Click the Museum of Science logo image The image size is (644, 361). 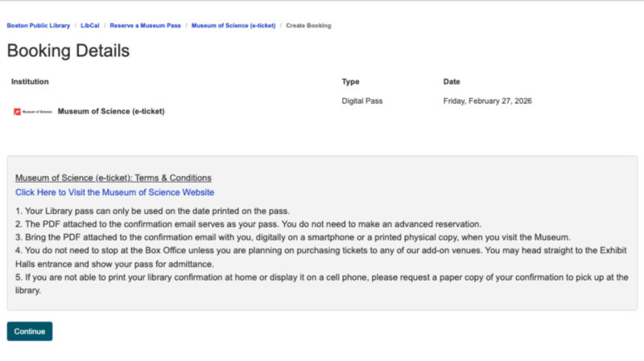click(x=33, y=112)
